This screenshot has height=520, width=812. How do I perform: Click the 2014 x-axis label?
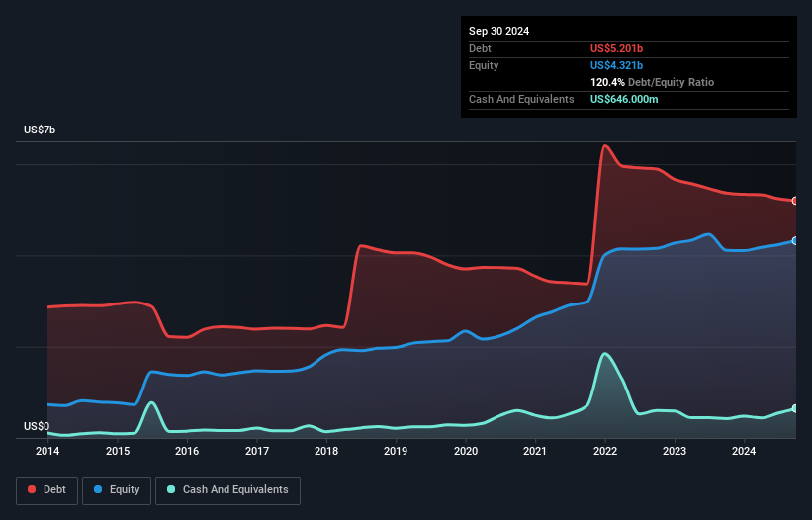(47, 451)
